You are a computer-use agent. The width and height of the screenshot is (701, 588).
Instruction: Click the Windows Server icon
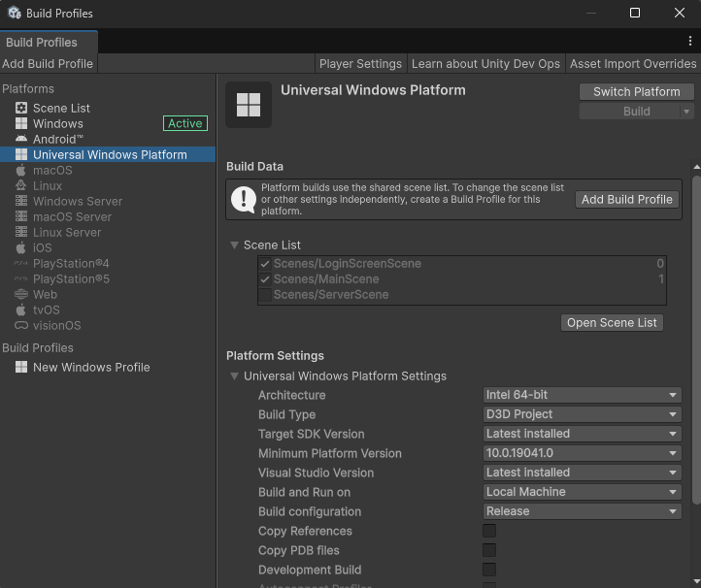pyautogui.click(x=21, y=201)
